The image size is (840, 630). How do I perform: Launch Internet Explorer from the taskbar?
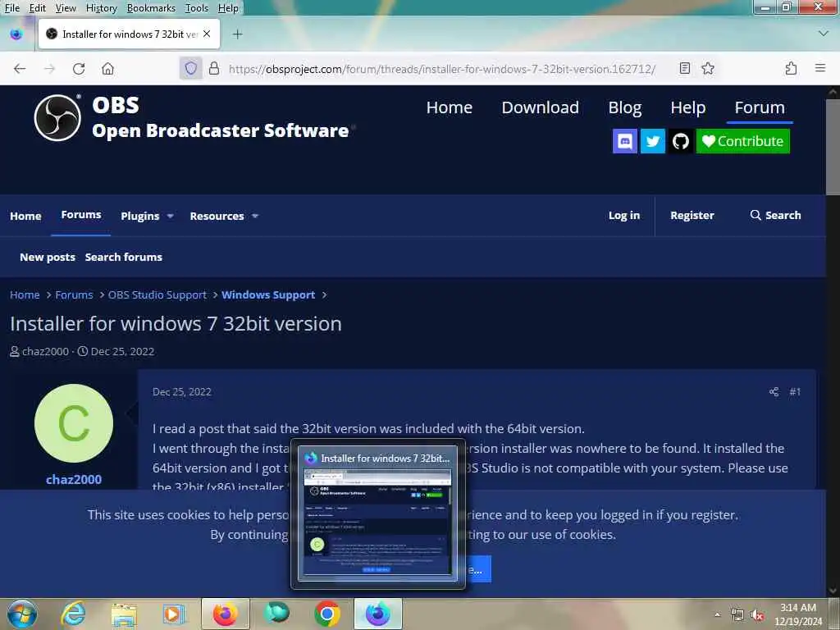(x=73, y=614)
